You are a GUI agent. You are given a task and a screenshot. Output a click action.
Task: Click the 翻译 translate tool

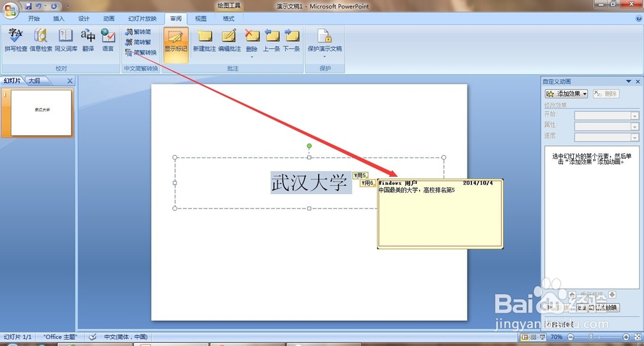(88, 41)
